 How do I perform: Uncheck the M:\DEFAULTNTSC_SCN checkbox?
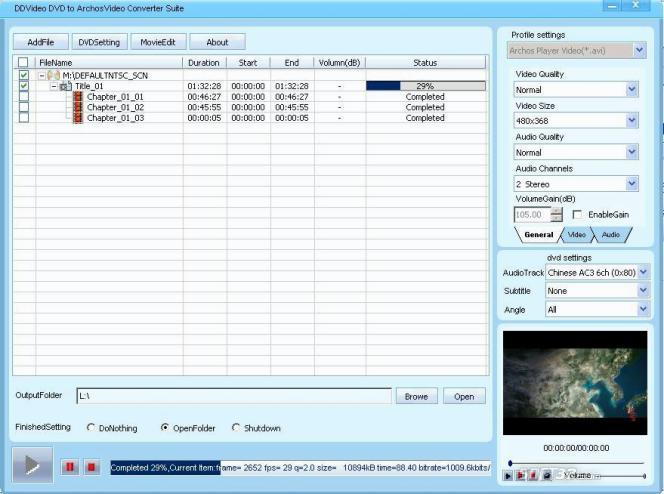point(24,75)
